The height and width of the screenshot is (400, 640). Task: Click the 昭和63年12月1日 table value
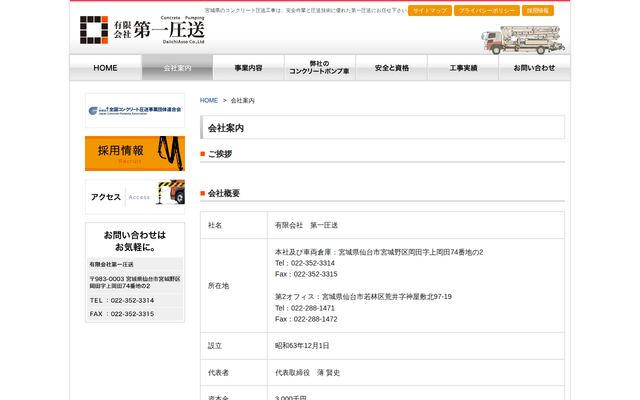click(x=302, y=346)
